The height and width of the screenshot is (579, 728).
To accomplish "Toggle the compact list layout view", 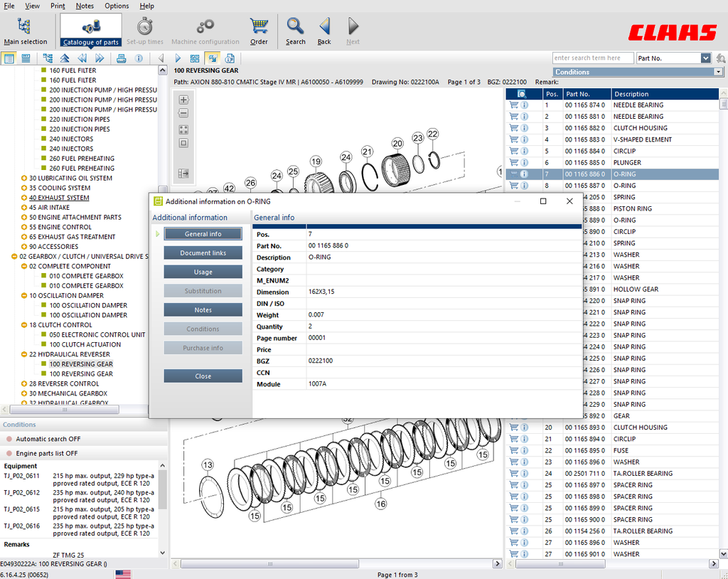I will (x=26, y=58).
